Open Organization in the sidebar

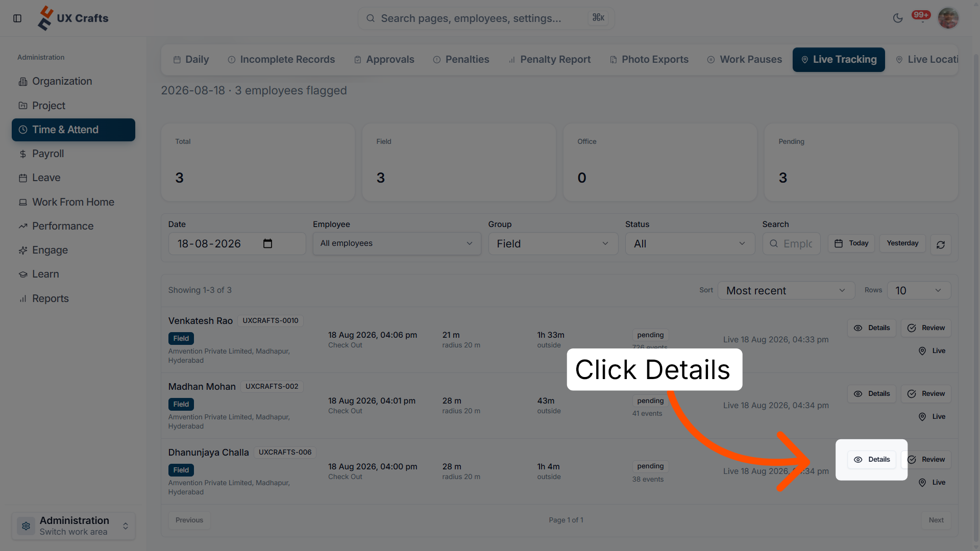tap(73, 82)
